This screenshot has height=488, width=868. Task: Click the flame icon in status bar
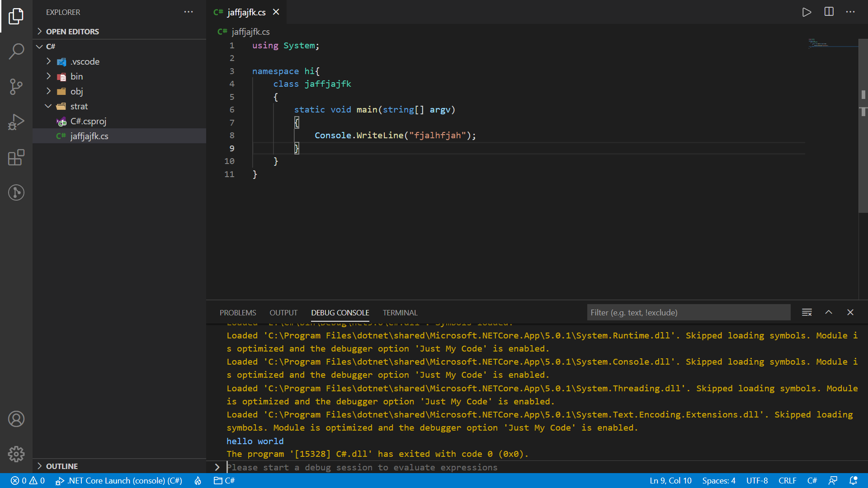198,481
